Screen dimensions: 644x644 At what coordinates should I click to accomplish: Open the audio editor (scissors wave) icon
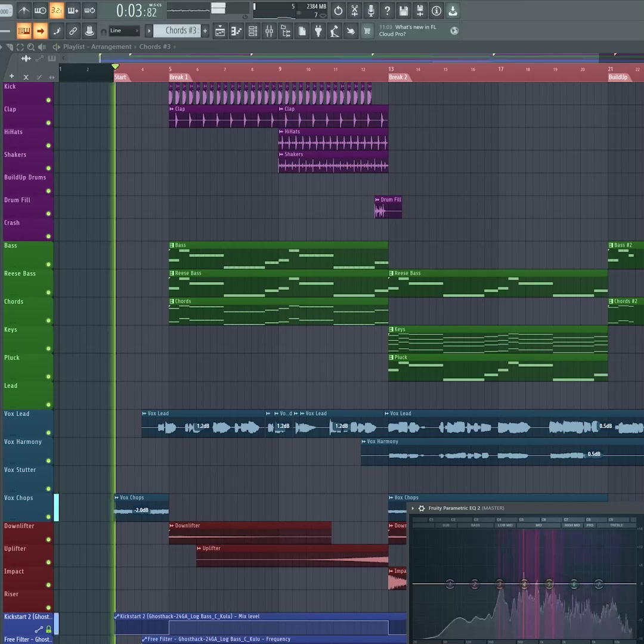pos(354,11)
